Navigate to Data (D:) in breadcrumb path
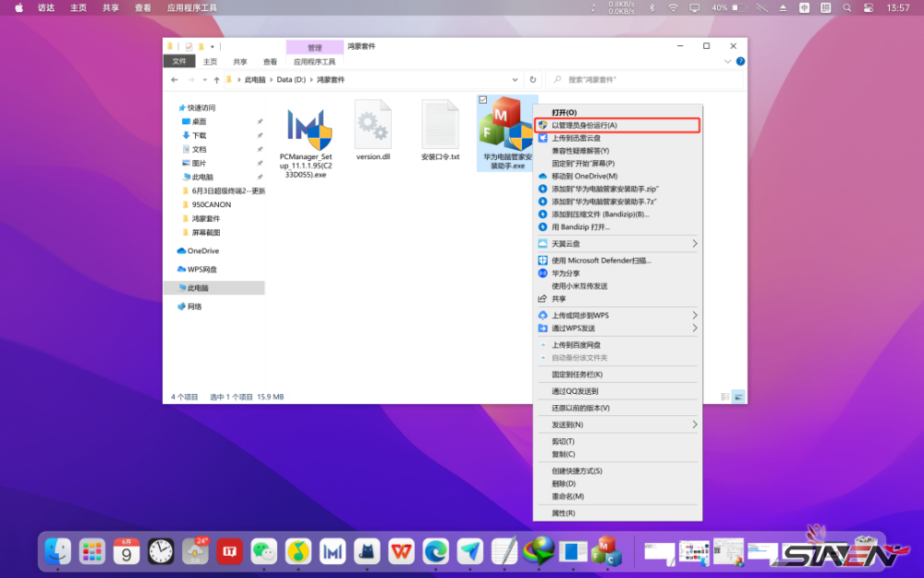Image resolution: width=924 pixels, height=578 pixels. [291, 80]
